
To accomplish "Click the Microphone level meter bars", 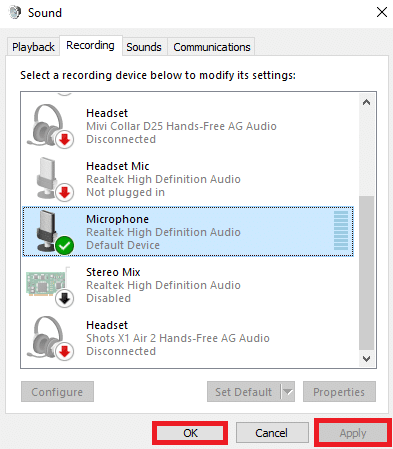I will click(x=341, y=231).
